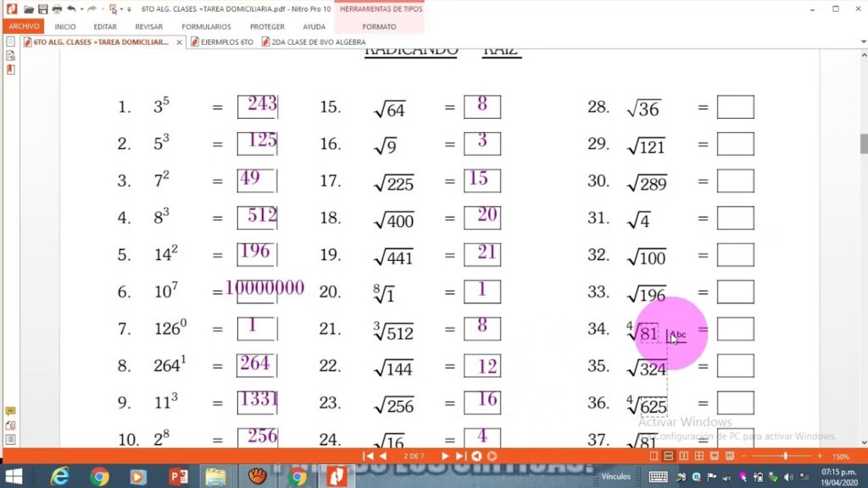Open customize quick access toolbar dropdown
Screen dimensions: 868x488
(130, 9)
